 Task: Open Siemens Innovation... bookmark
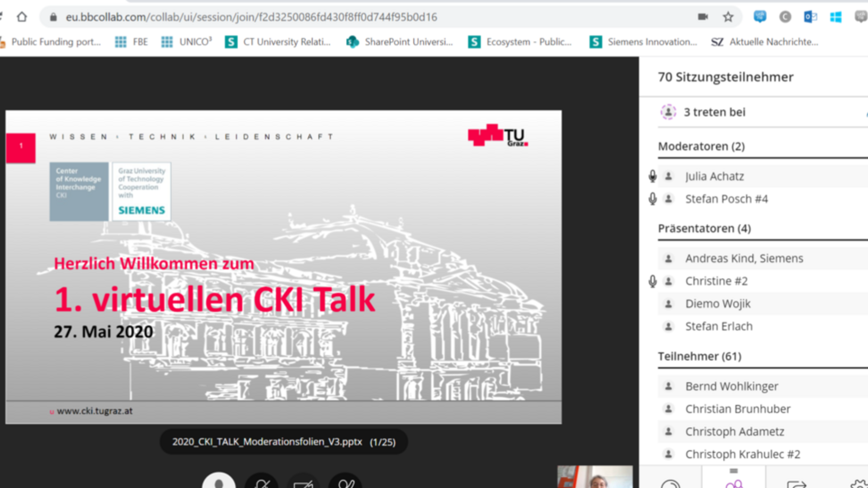[x=643, y=42]
